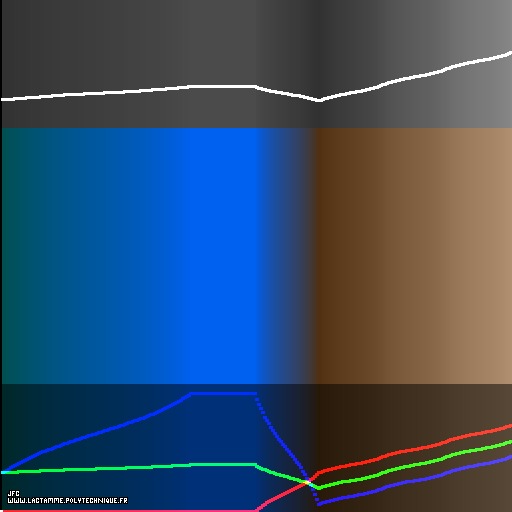Click the red line along the bottom edge

tap(128, 510)
